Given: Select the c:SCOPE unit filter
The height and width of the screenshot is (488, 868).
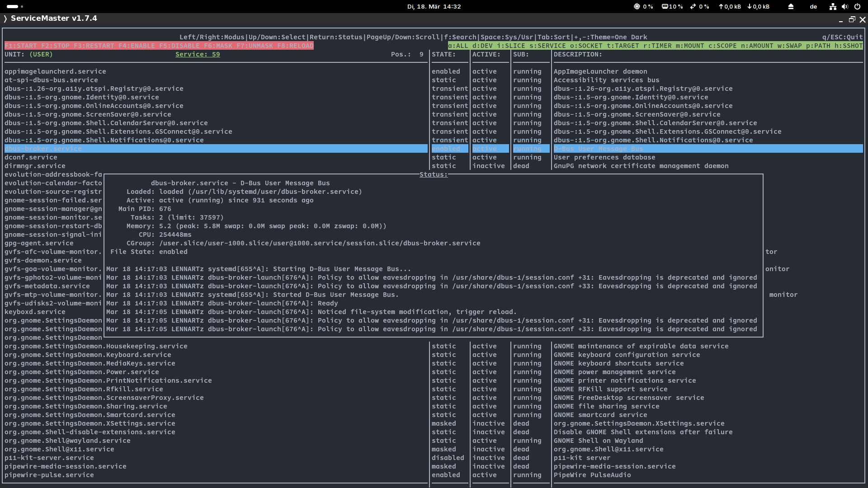Looking at the screenshot, I should [722, 46].
